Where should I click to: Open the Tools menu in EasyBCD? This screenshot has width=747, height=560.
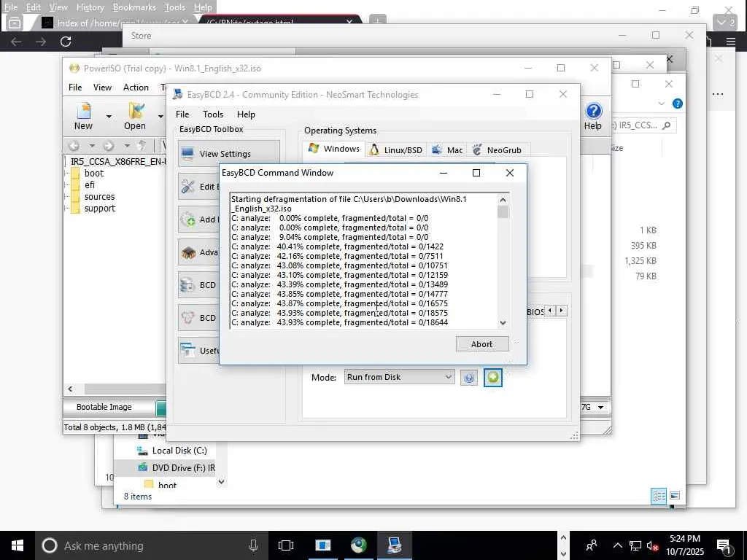point(213,114)
